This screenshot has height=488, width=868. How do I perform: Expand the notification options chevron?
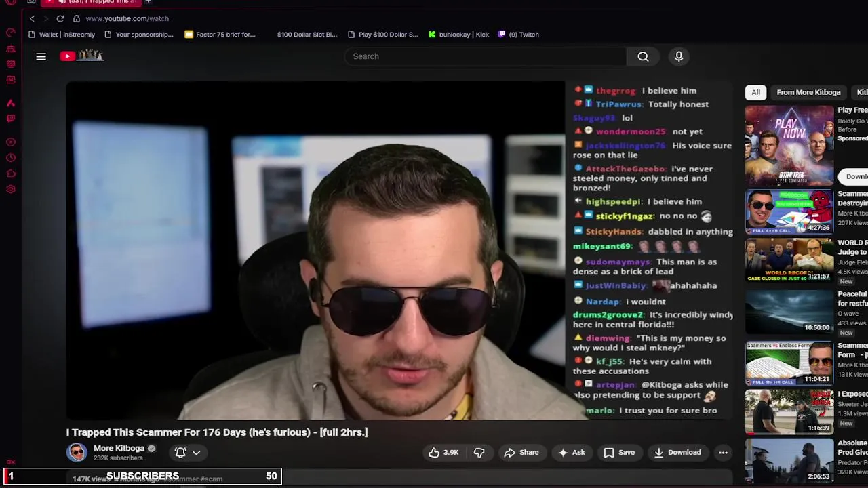(x=196, y=452)
